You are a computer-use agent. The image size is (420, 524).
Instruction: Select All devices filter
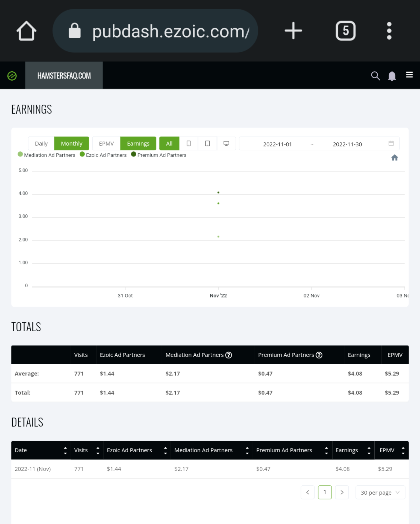click(169, 144)
